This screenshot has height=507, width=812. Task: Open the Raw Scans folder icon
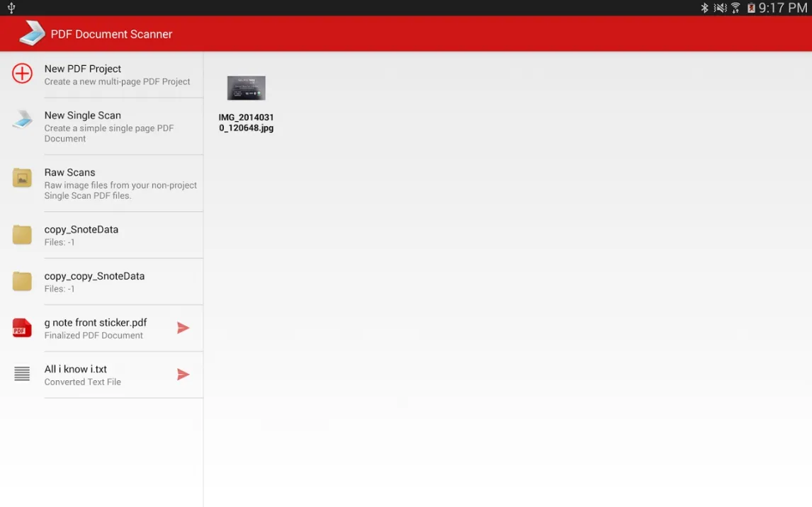(x=22, y=178)
